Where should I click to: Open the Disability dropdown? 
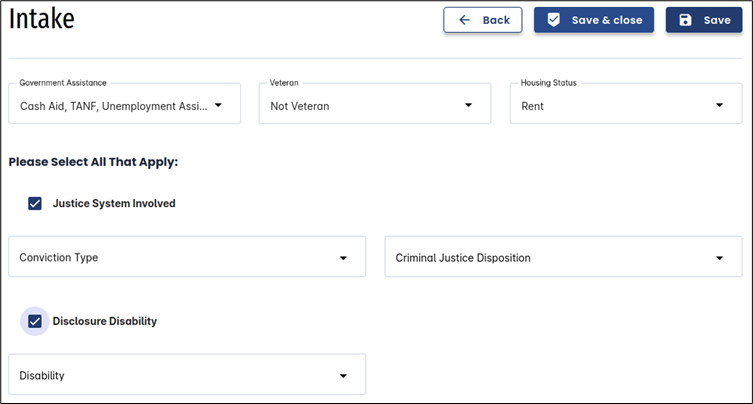tap(187, 375)
